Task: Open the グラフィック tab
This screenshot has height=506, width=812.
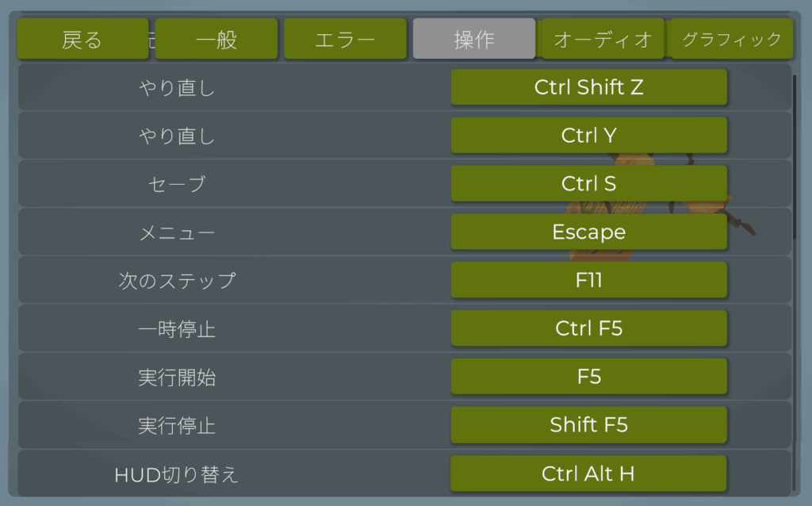Action: [x=731, y=39]
